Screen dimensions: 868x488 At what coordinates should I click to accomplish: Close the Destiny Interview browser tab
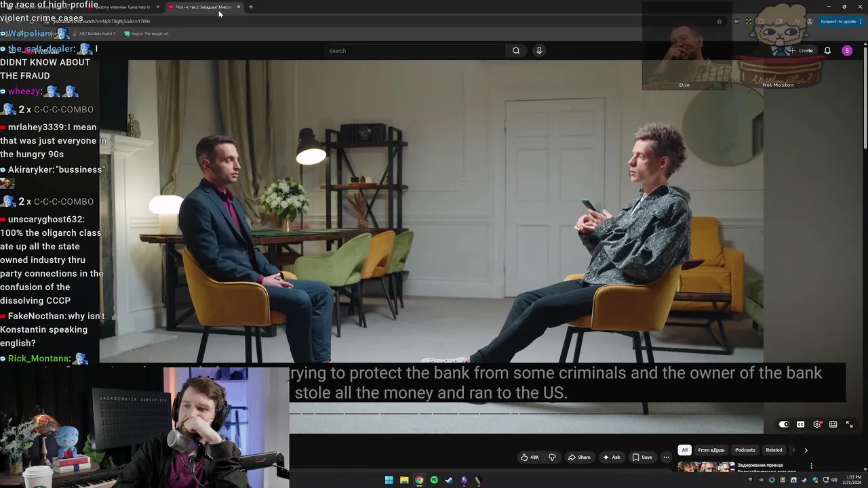point(158,7)
